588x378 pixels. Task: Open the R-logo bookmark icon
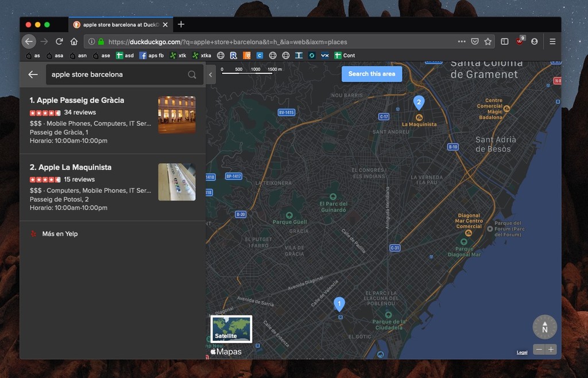click(233, 56)
